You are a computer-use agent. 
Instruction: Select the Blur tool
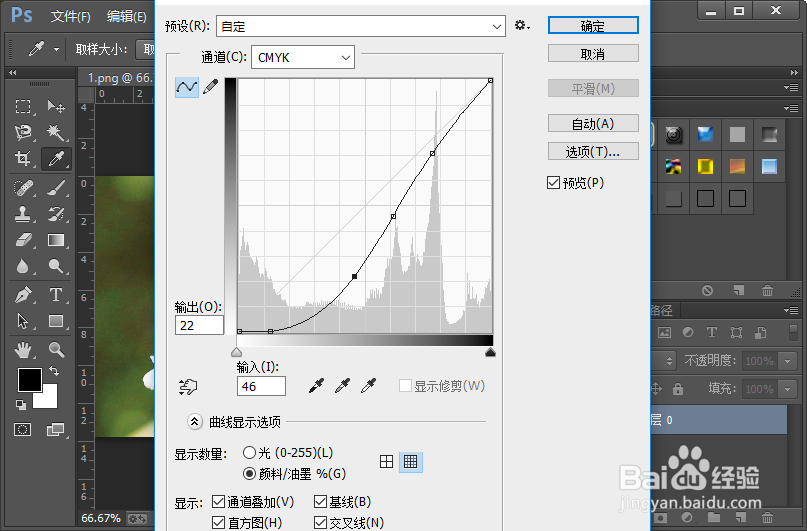coord(23,266)
